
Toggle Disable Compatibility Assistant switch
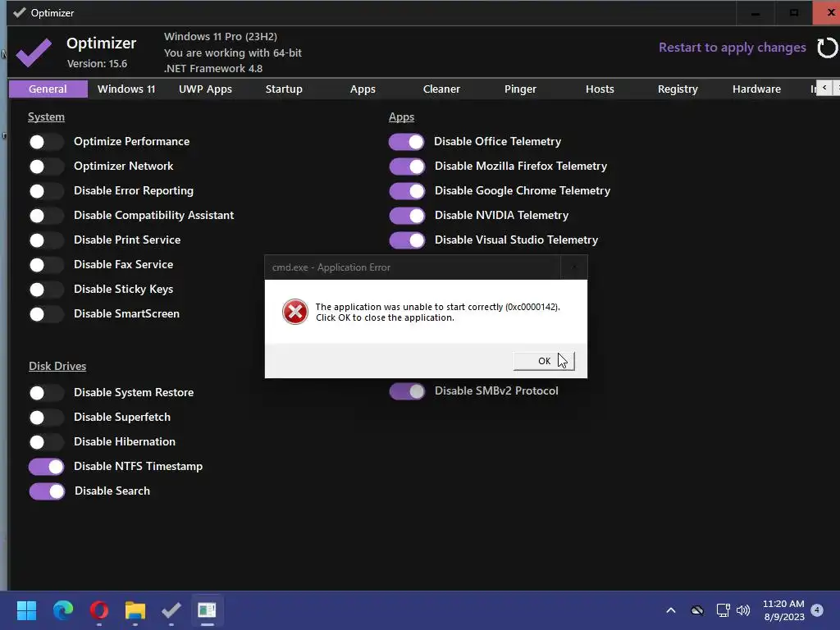tap(47, 216)
